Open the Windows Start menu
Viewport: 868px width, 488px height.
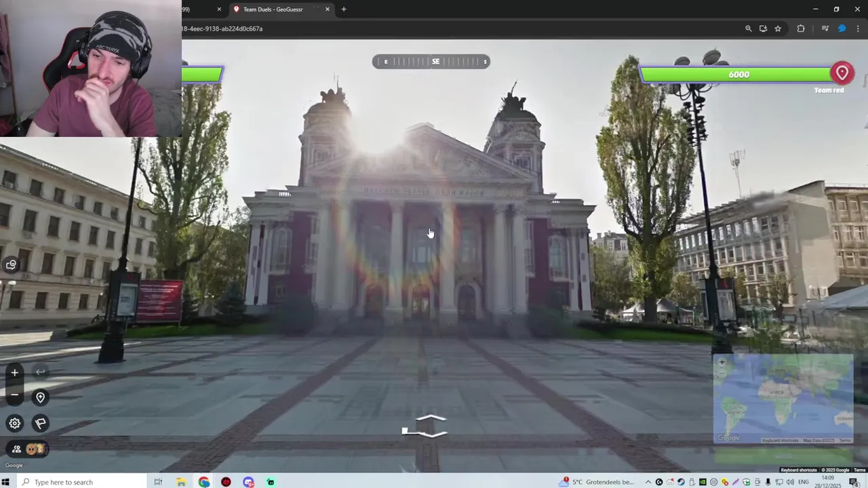pyautogui.click(x=6, y=482)
